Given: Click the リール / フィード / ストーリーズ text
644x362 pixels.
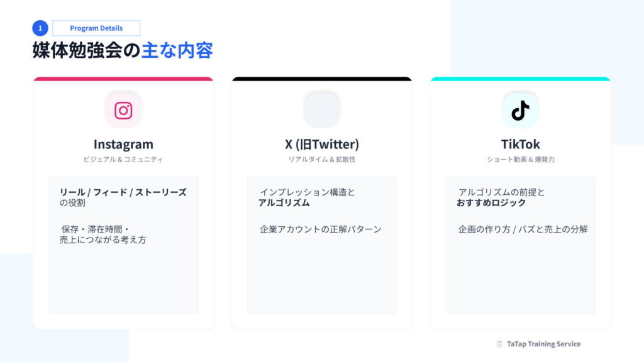Looking at the screenshot, I should (123, 192).
